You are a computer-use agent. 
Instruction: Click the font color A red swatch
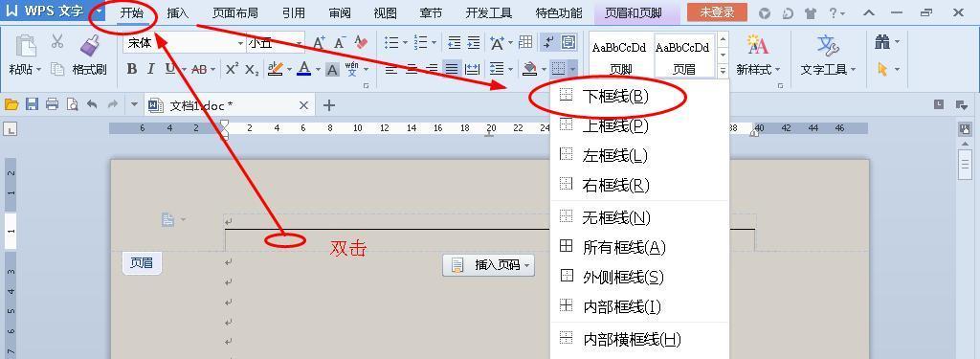[x=304, y=69]
